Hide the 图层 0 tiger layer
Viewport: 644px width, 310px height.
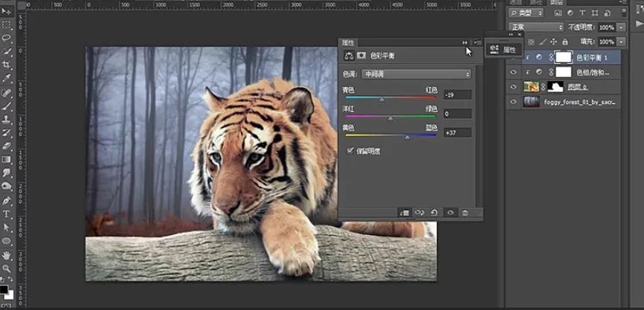(513, 87)
